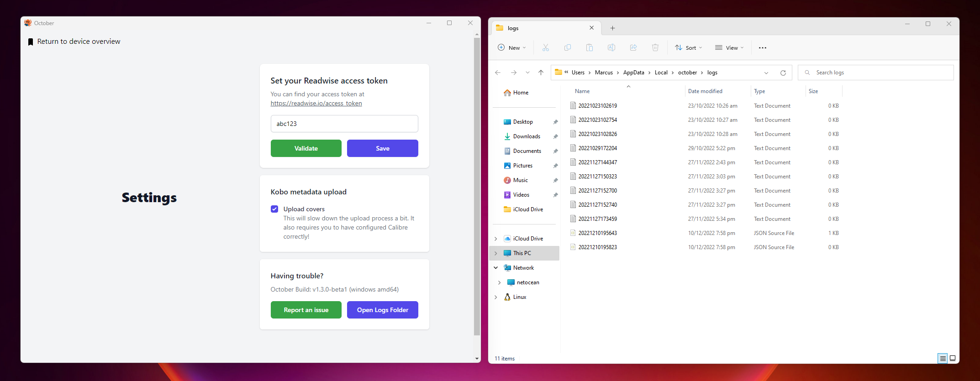Click the Linux penguin icon
The image size is (980, 381).
(507, 297)
